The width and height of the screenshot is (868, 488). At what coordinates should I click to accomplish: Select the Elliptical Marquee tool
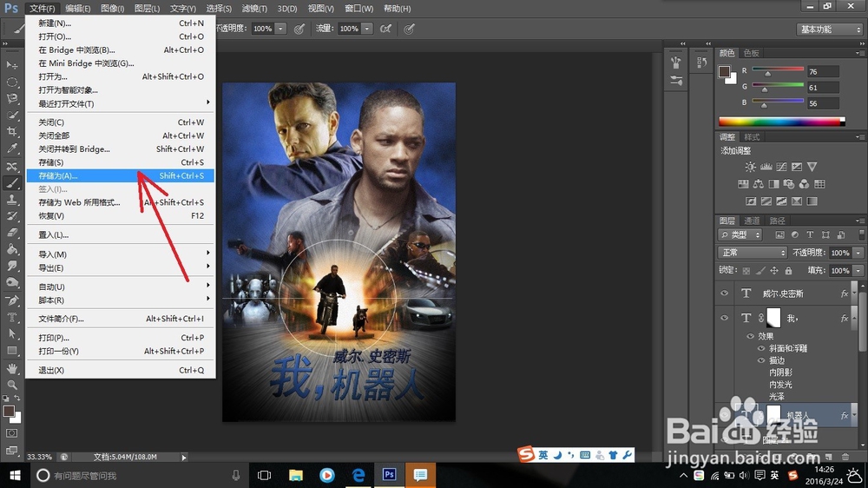[x=11, y=82]
